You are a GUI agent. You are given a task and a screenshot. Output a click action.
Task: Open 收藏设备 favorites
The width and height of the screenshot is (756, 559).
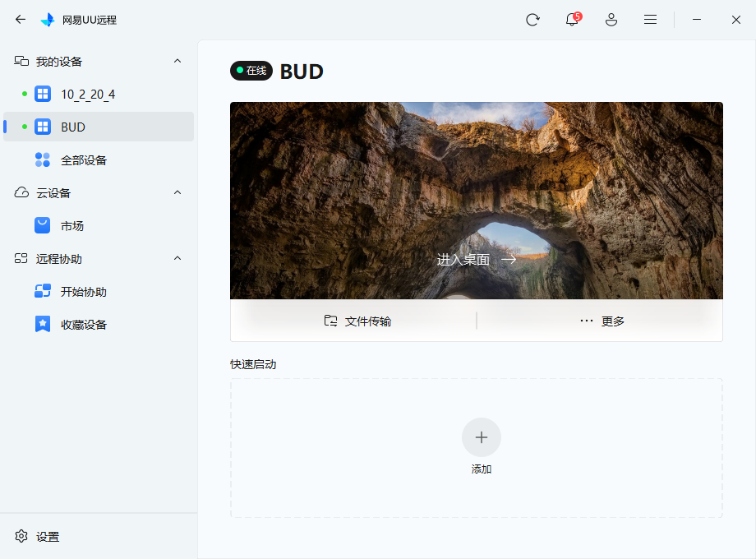pos(83,325)
